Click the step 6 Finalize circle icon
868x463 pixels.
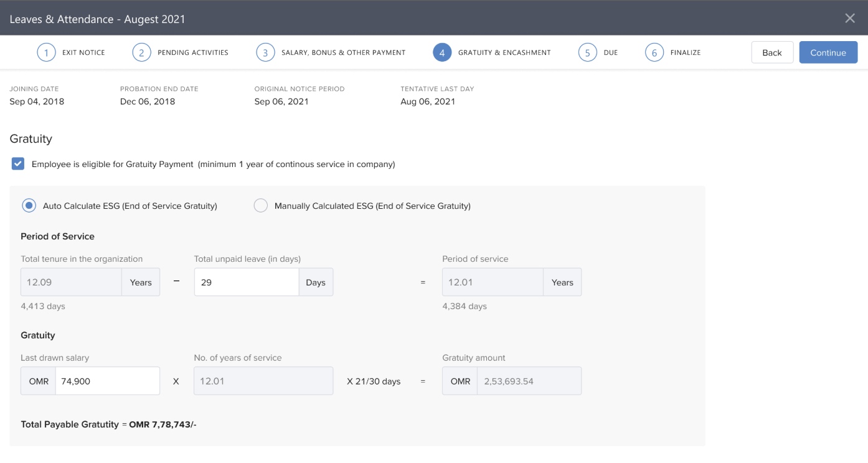[x=654, y=52]
